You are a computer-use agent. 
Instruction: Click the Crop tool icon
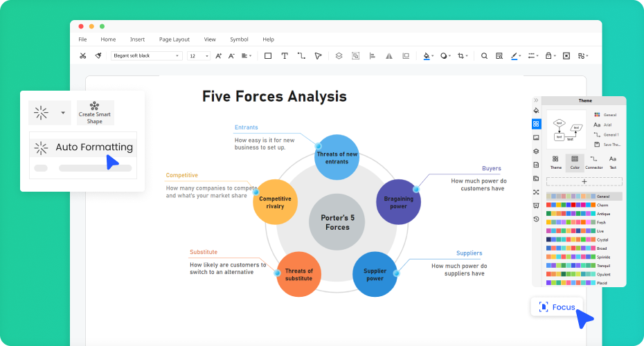461,55
